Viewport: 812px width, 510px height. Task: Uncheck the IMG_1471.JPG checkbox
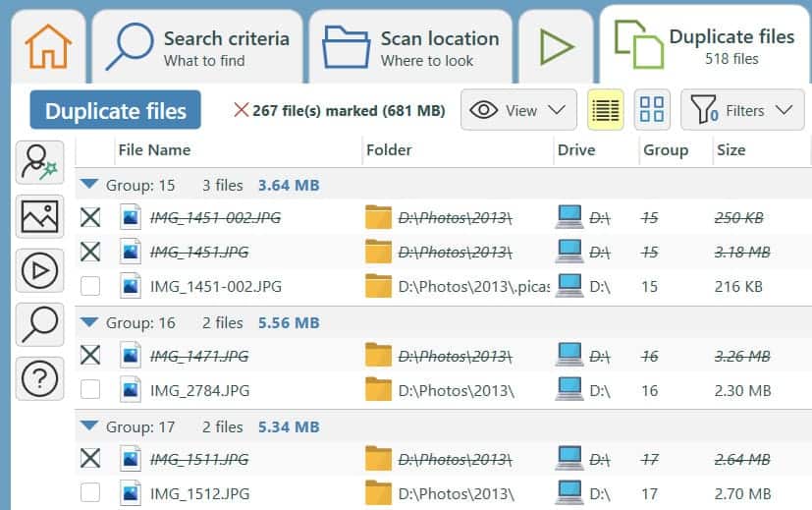tap(90, 356)
